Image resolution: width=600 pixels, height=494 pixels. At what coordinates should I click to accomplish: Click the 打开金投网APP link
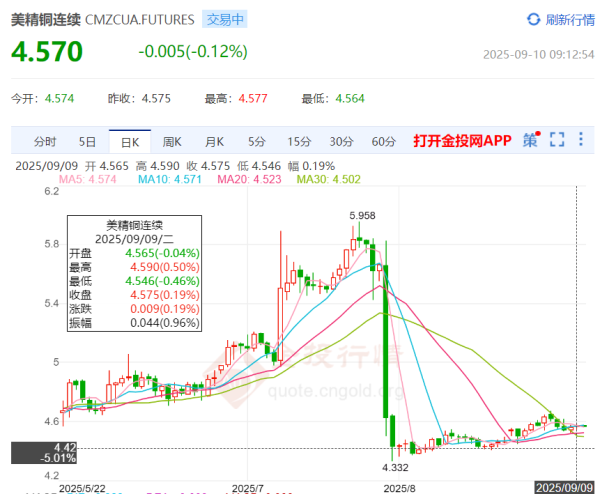coord(462,141)
